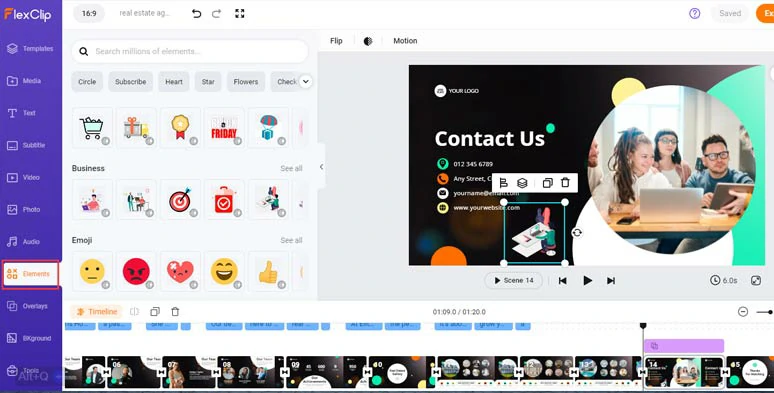Expand the element category chips chevron
The height and width of the screenshot is (393, 774).
coord(306,81)
